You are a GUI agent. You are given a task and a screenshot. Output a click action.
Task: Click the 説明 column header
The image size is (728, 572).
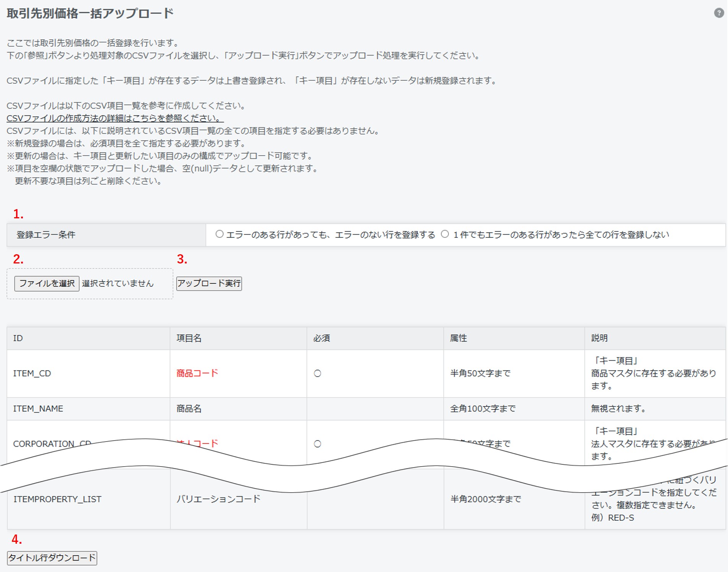point(599,338)
